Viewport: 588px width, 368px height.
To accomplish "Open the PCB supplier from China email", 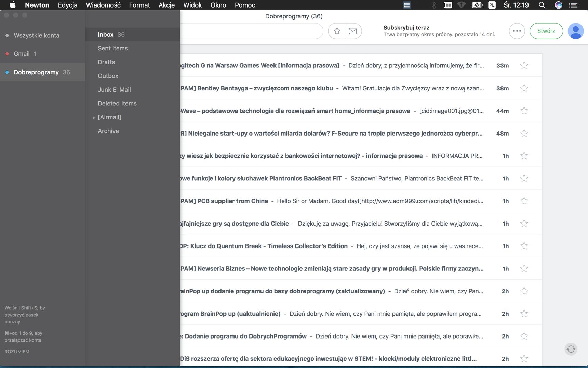I will [x=361, y=201].
